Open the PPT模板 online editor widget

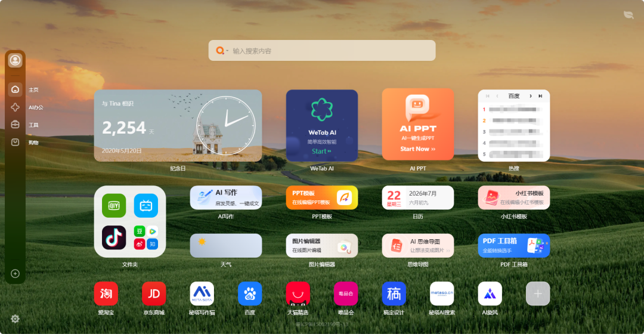click(322, 197)
